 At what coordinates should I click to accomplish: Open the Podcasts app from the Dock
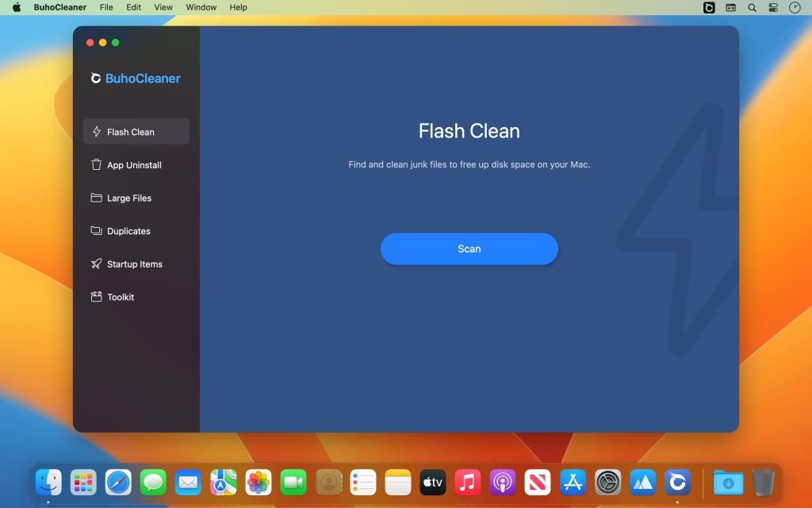tap(502, 482)
